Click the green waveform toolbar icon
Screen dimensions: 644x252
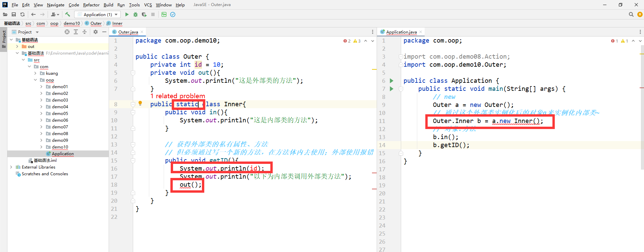click(x=164, y=14)
